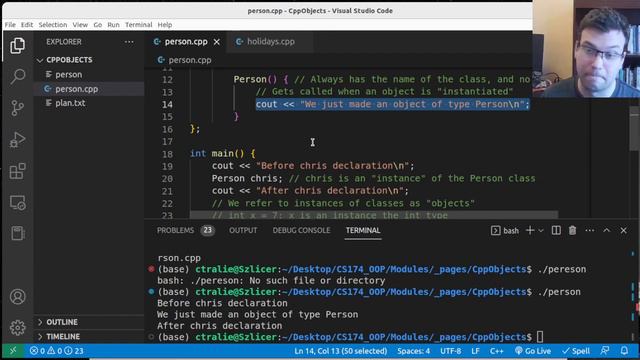Open the Run menu
640x360 pixels.
113,25
